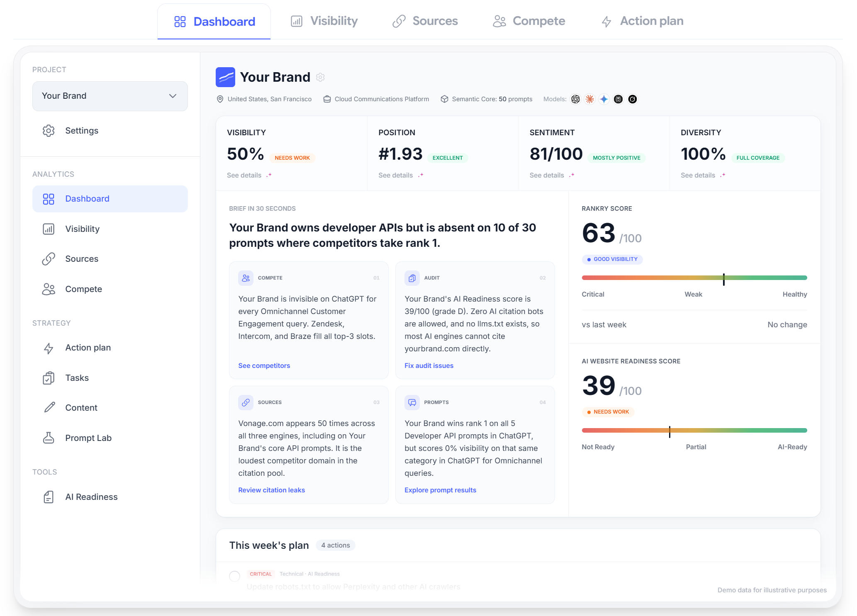Click the NEEDS WORK badge under score 39
This screenshot has height=616, width=857.
pyautogui.click(x=608, y=412)
